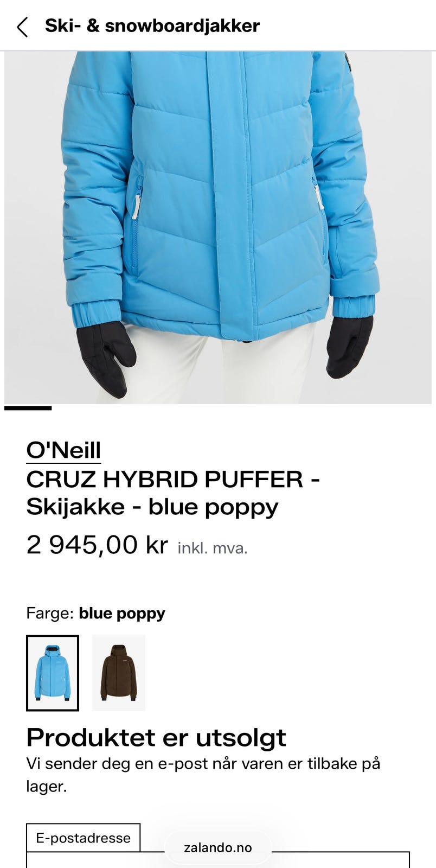Viewport: 436px width, 868px height.
Task: Tap the black image gallery progress indicator
Action: (x=28, y=408)
